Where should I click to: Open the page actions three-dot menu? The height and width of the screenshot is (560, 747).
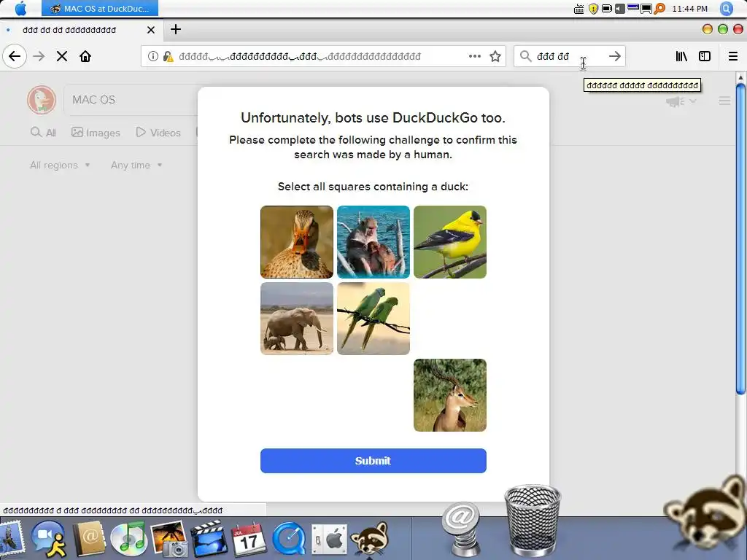pyautogui.click(x=474, y=56)
